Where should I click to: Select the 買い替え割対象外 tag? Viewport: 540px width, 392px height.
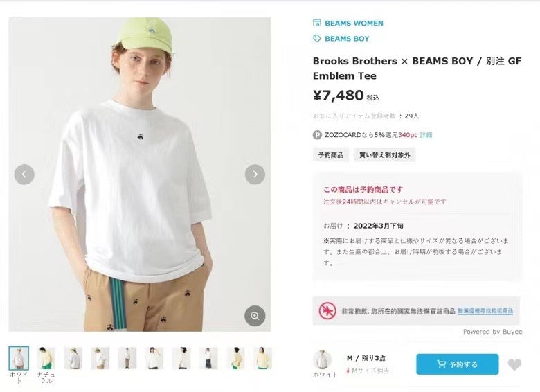(x=385, y=155)
